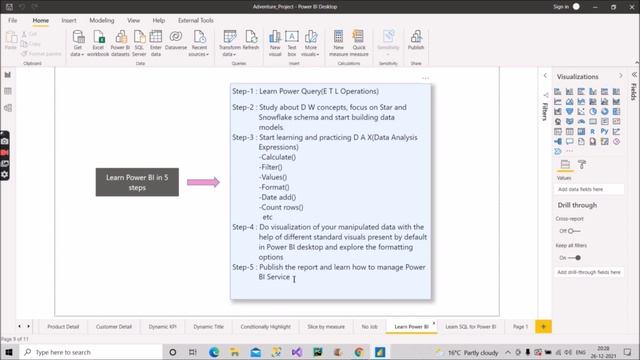This screenshot has width=640, height=360.
Task: Go to previous page tabs arrow
Action: (20, 327)
